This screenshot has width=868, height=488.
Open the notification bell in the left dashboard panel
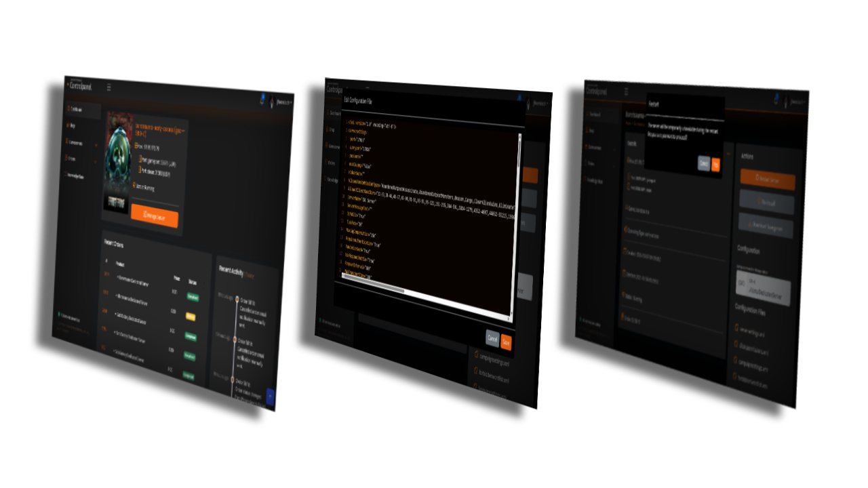pyautogui.click(x=262, y=100)
